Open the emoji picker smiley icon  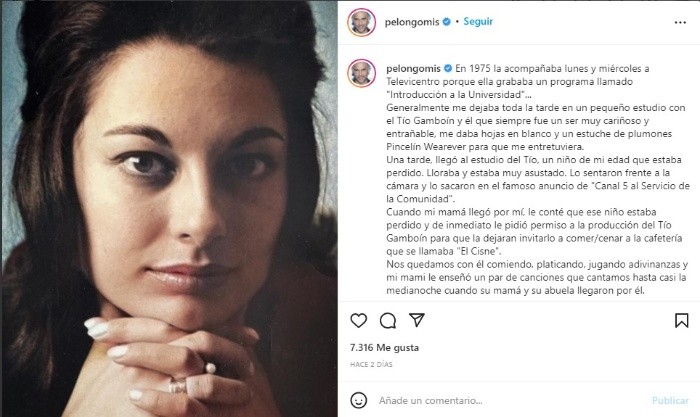tap(358, 400)
